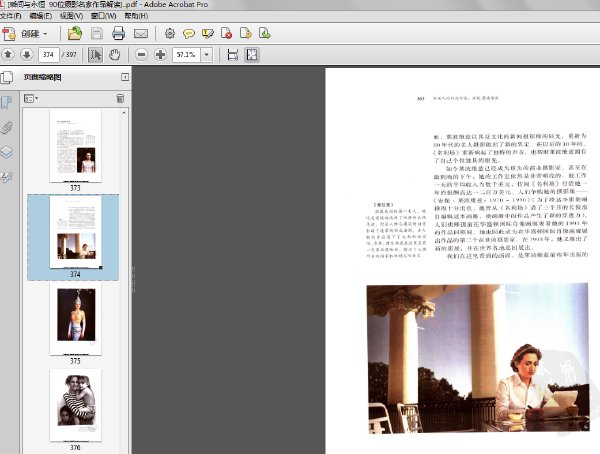Click the settings gear toolbar icon
600x454 pixels.
pos(170,34)
